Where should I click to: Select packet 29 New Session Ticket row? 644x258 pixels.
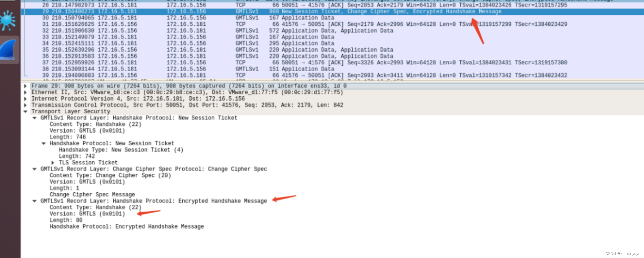pos(332,12)
